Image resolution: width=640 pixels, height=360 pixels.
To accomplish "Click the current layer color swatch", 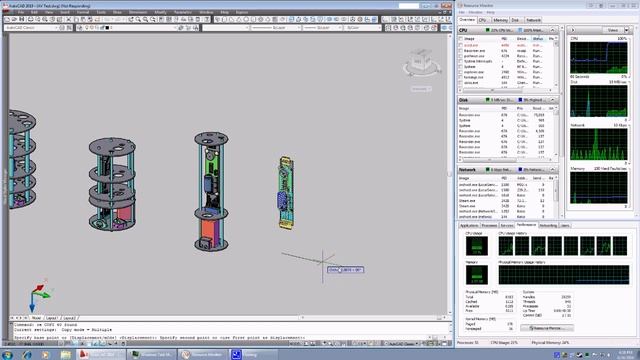I will (x=107, y=28).
